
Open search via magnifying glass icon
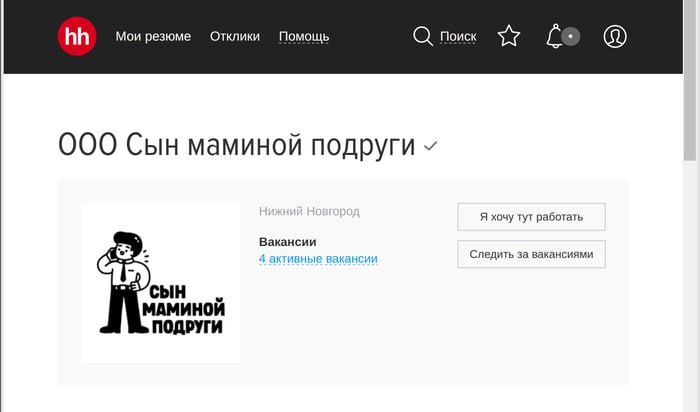coord(422,36)
